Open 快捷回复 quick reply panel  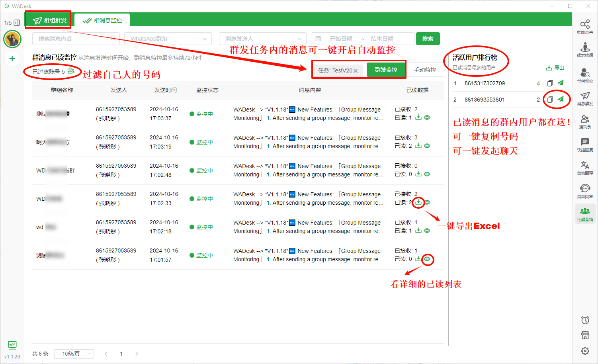pos(585,145)
